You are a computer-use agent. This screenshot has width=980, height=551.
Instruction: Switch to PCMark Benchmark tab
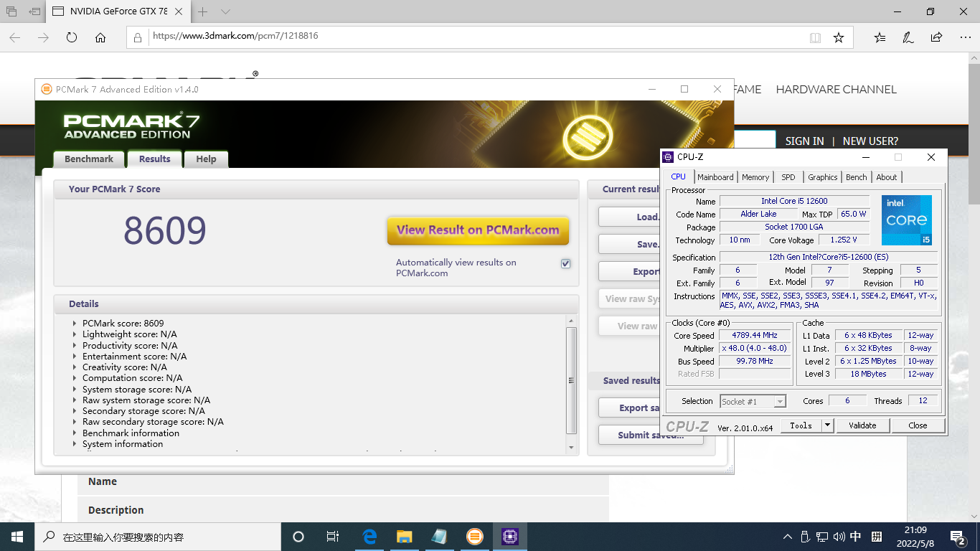point(89,159)
